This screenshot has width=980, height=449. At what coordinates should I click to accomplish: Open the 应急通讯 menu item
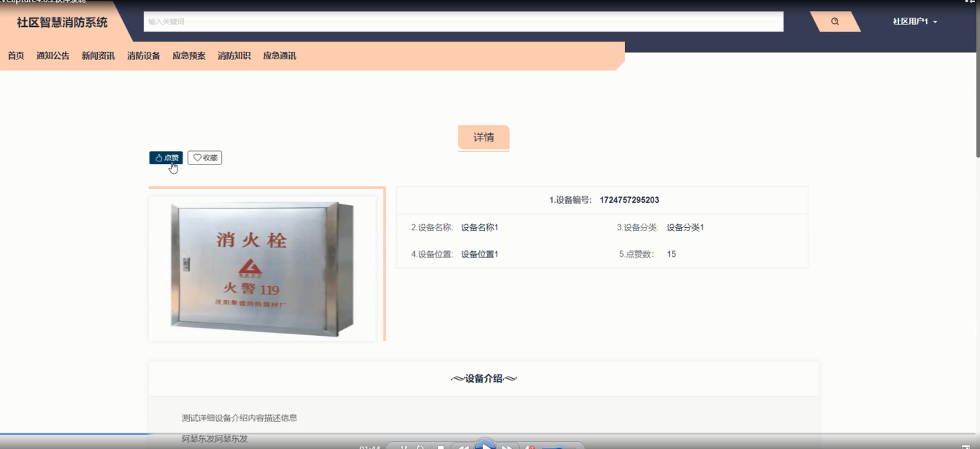pyautogui.click(x=279, y=55)
